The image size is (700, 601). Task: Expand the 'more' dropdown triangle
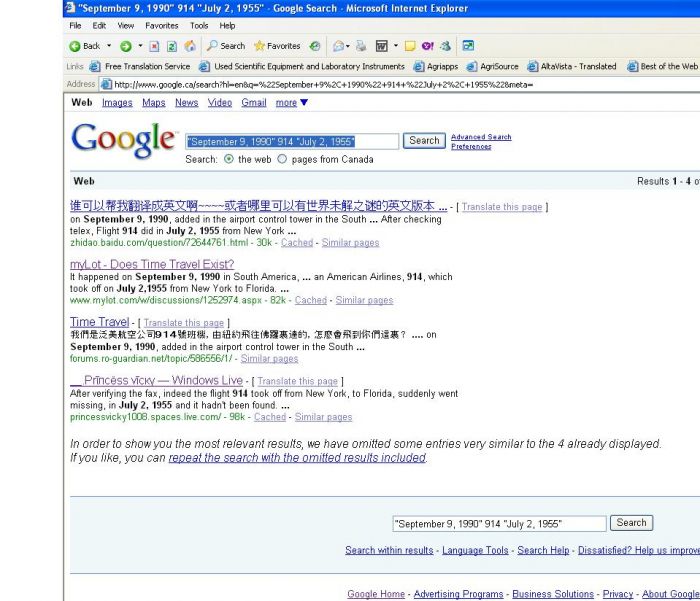[x=304, y=103]
